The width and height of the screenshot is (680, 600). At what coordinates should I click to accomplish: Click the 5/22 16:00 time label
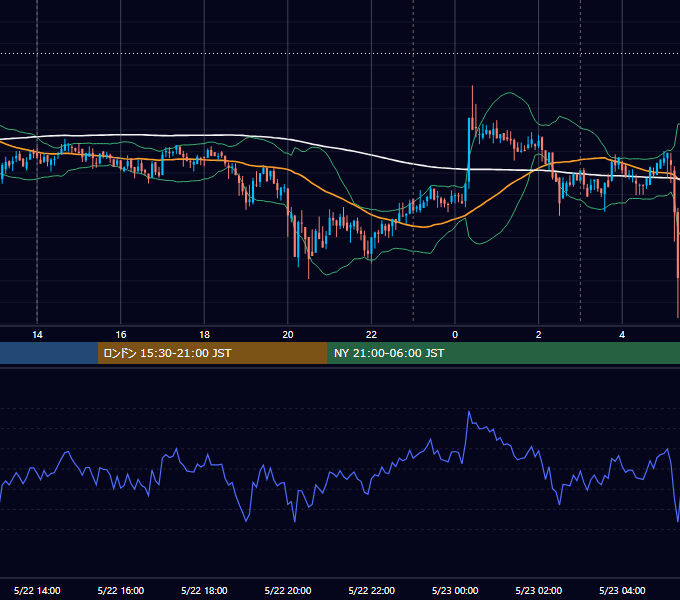[121, 590]
